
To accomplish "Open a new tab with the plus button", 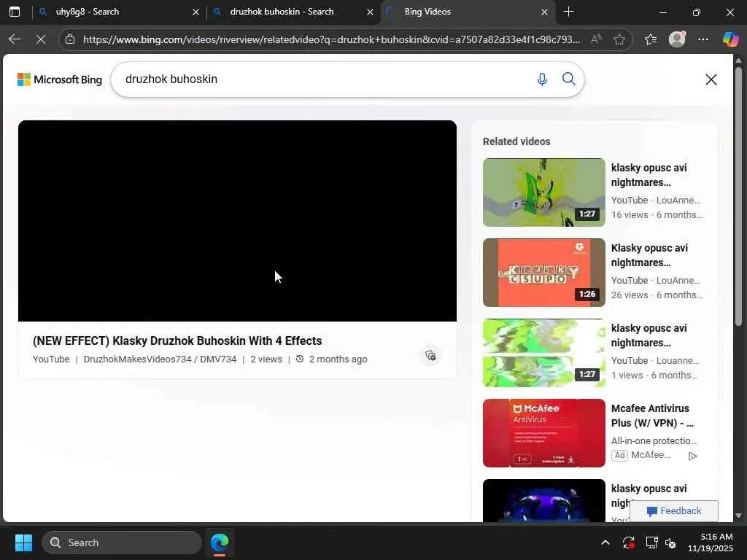I will [568, 12].
